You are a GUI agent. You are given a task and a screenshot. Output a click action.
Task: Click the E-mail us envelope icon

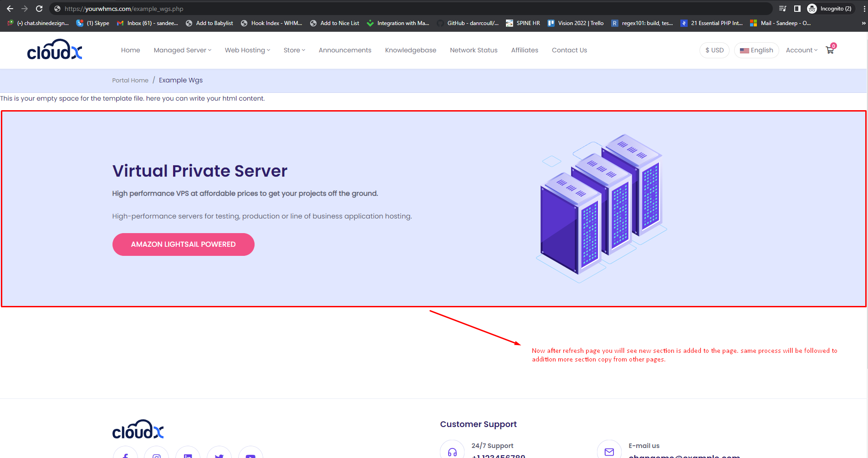(609, 451)
